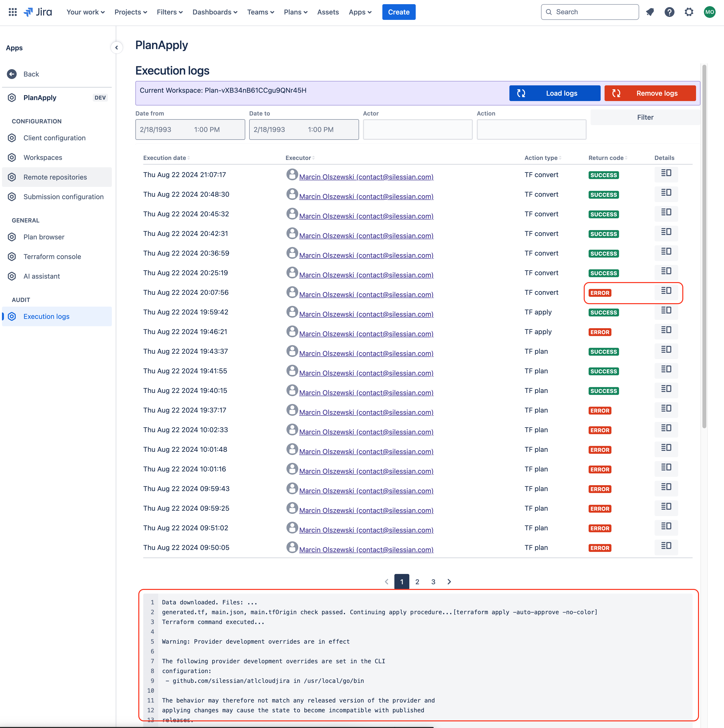Click the Remove logs button
724x728 pixels.
pos(650,93)
